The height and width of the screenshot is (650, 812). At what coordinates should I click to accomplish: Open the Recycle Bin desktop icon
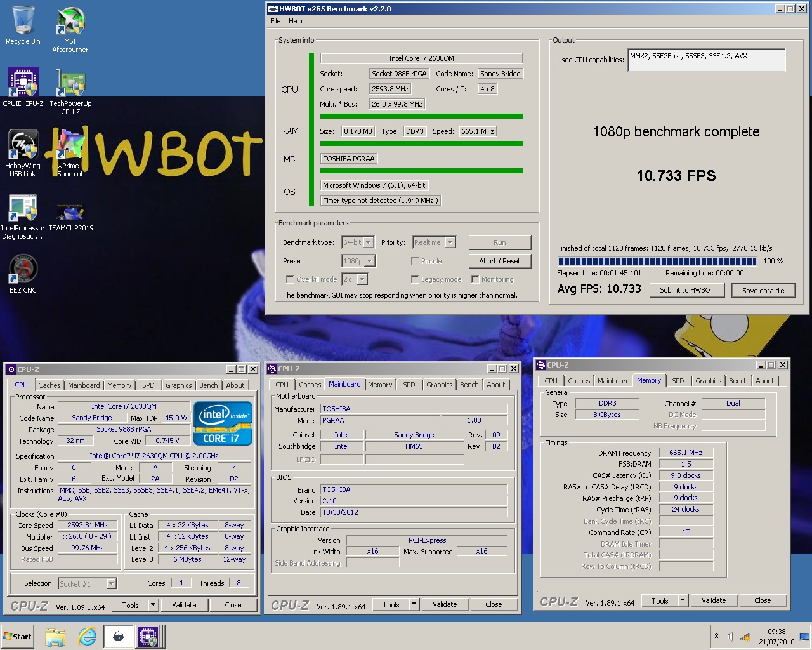(x=23, y=25)
